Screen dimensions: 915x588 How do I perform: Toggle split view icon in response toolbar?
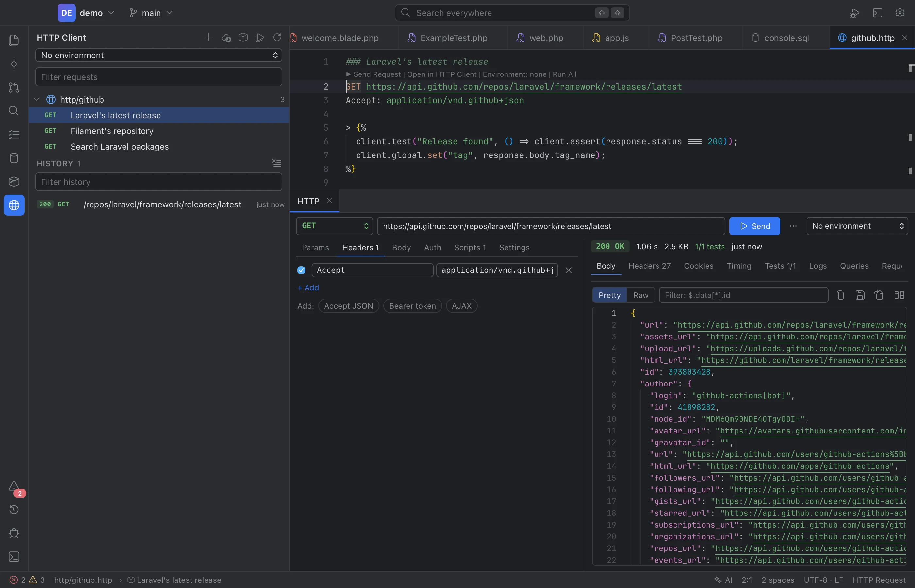pos(899,295)
